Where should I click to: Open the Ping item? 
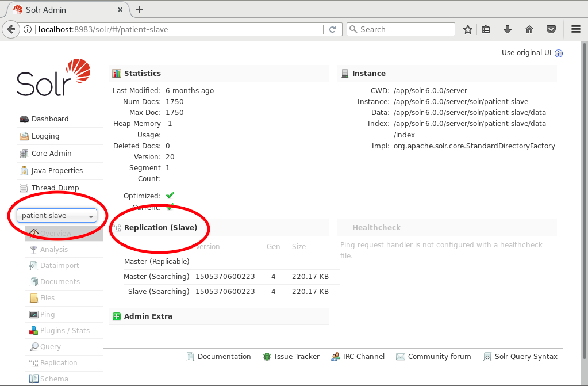[x=47, y=314]
